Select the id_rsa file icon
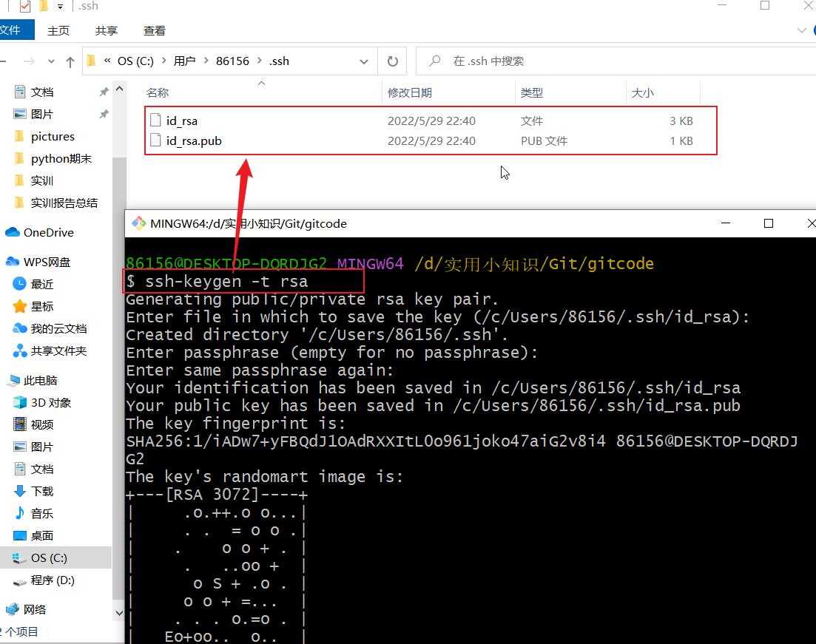This screenshot has height=644, width=816. (x=155, y=121)
